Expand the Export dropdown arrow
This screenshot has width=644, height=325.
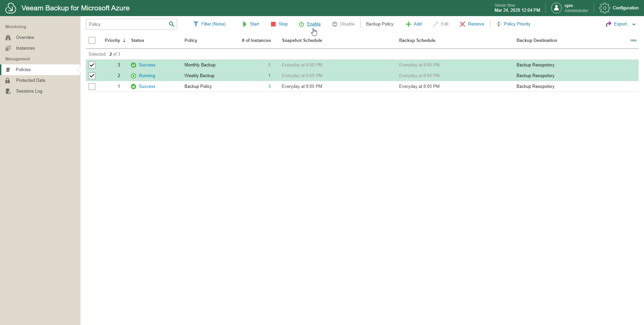point(634,24)
